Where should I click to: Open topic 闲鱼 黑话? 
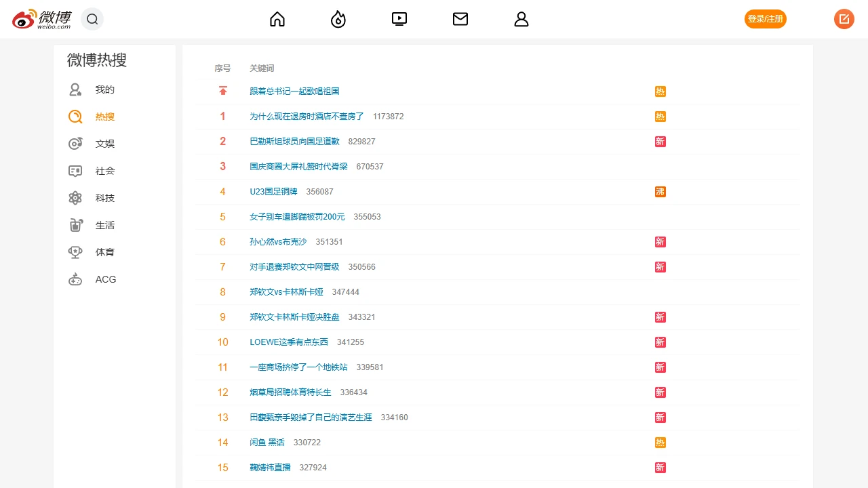(267, 443)
